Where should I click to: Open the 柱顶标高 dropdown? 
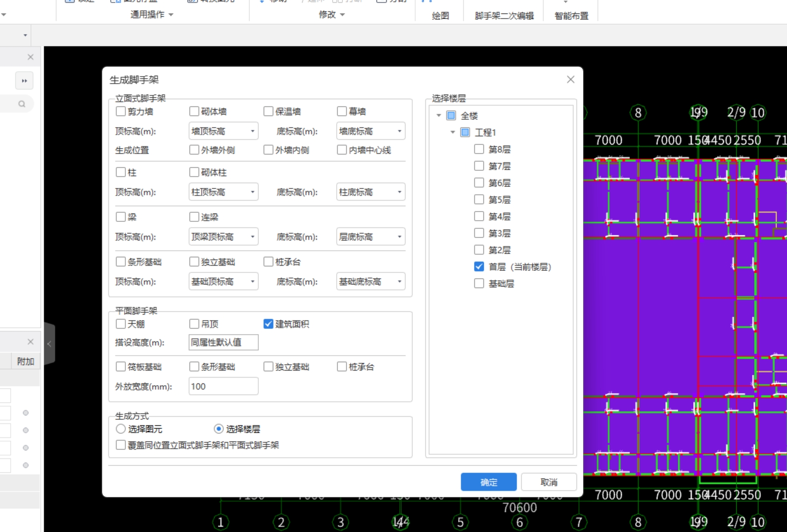click(223, 192)
